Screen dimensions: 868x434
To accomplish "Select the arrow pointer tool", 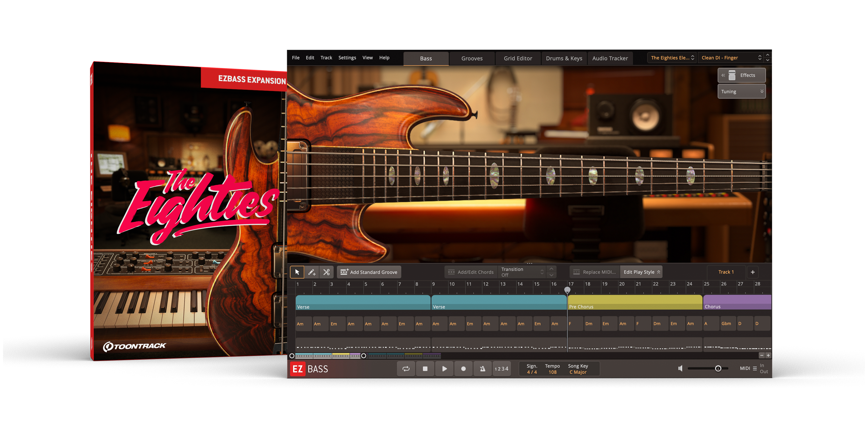I will 297,272.
